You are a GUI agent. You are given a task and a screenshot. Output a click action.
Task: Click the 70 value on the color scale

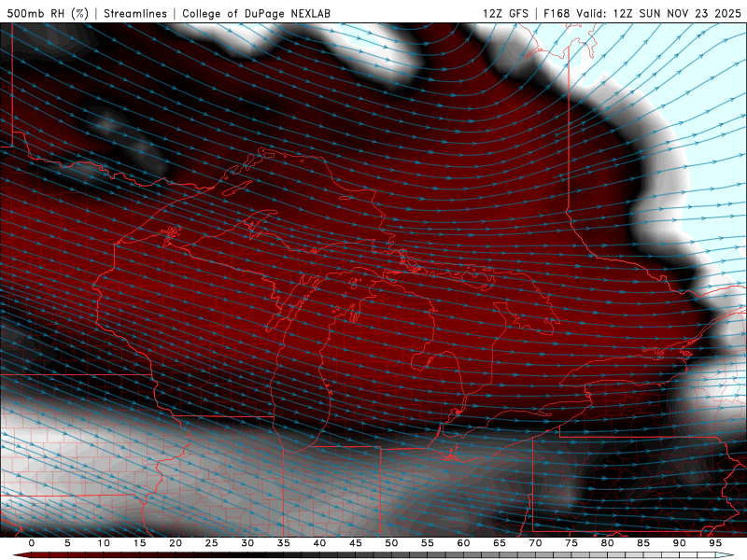pos(535,543)
